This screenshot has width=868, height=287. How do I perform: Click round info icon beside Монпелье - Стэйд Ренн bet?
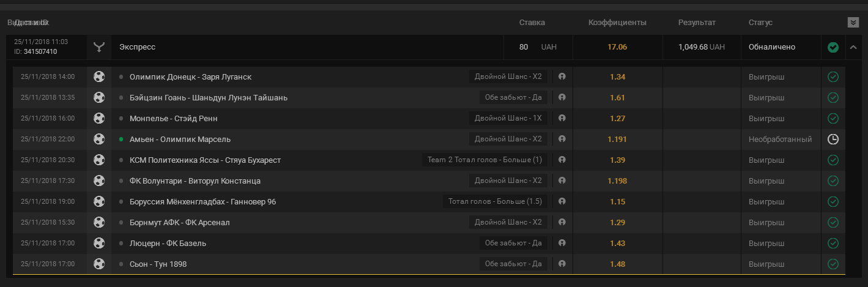coord(562,119)
